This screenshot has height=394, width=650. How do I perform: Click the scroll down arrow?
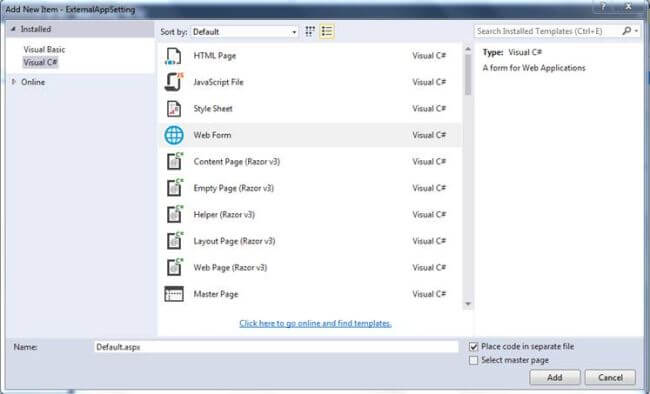[468, 304]
